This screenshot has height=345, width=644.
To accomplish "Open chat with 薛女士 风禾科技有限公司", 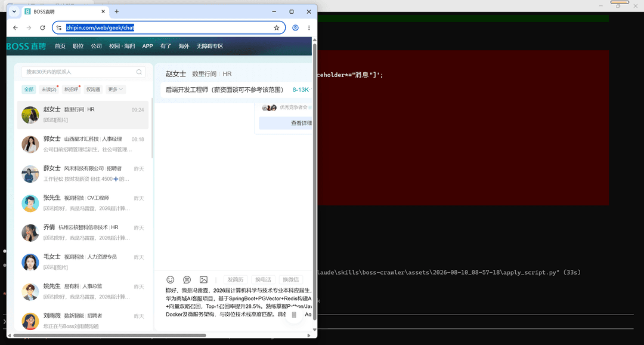I will tap(83, 174).
